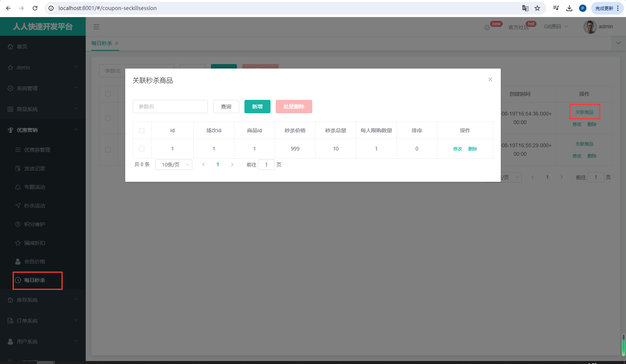626x364 pixels.
Task: Open the browser profile avatar
Action: point(583,8)
